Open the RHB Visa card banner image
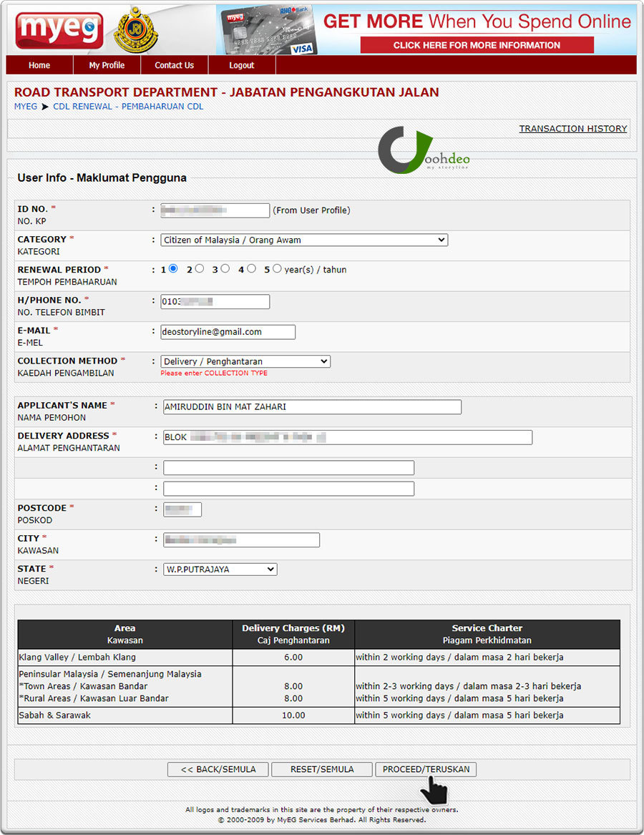This screenshot has width=644, height=835. pyautogui.click(x=268, y=30)
